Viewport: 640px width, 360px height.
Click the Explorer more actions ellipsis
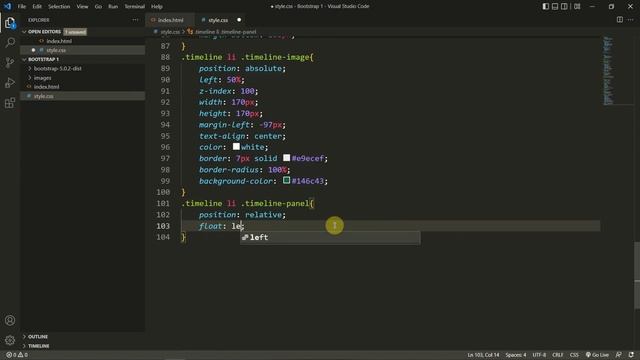(x=135, y=20)
